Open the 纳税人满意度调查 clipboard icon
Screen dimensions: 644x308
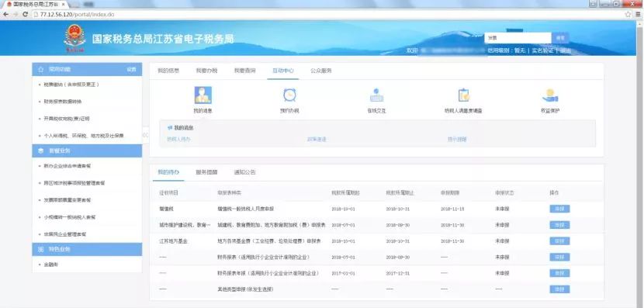[x=463, y=95]
